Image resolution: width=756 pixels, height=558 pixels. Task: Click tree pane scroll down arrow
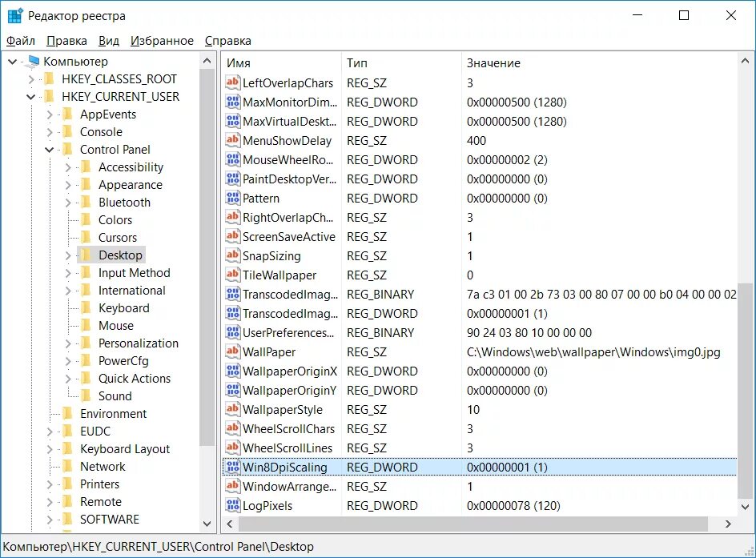point(207,524)
